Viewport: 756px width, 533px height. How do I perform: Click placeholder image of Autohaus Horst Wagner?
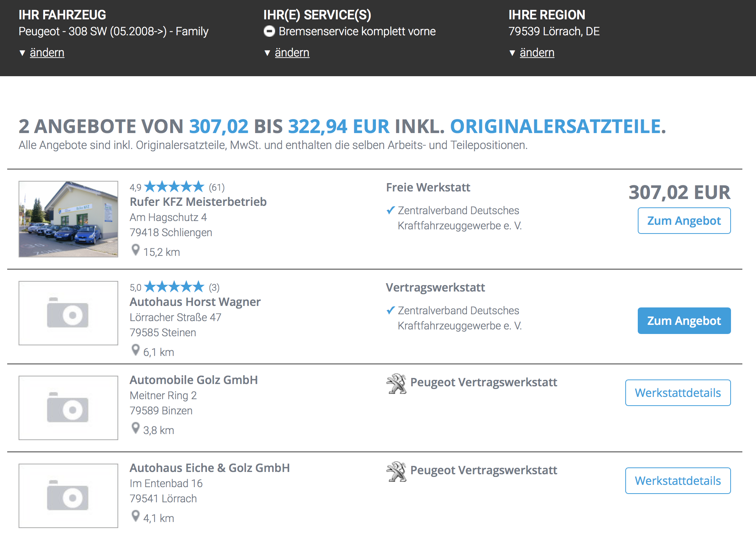68,313
